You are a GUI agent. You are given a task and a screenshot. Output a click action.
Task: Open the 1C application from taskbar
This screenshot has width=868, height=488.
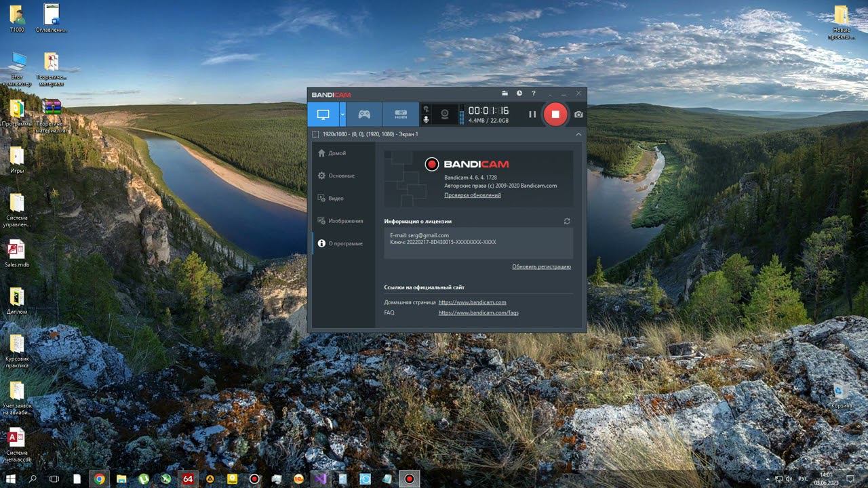pyautogui.click(x=298, y=479)
